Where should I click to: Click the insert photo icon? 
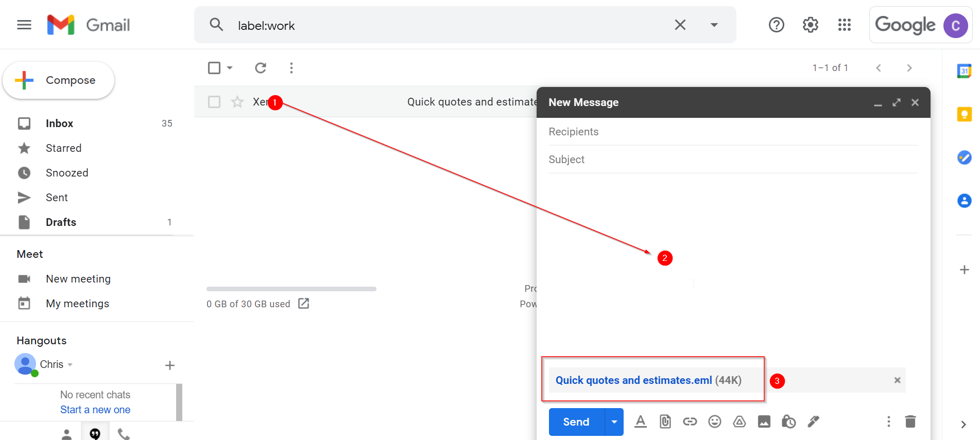764,422
